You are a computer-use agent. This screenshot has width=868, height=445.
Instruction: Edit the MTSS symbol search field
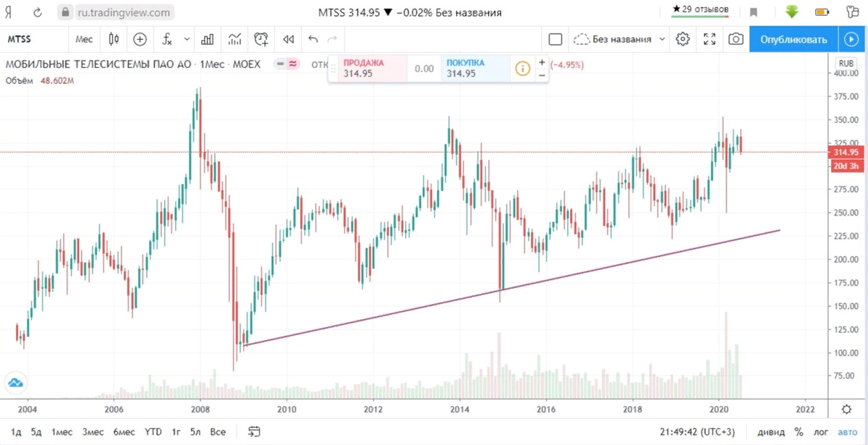click(34, 39)
